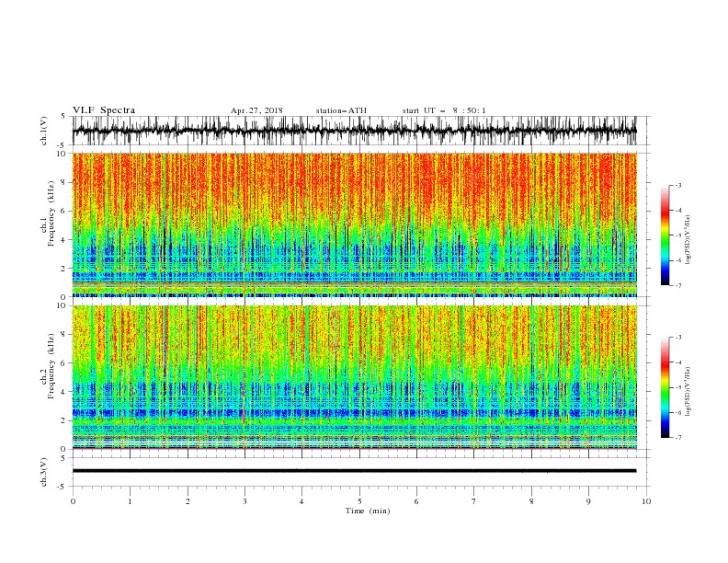Click time axis tick label "9"
Viewport: 728px width, 563px height.
pos(588,501)
